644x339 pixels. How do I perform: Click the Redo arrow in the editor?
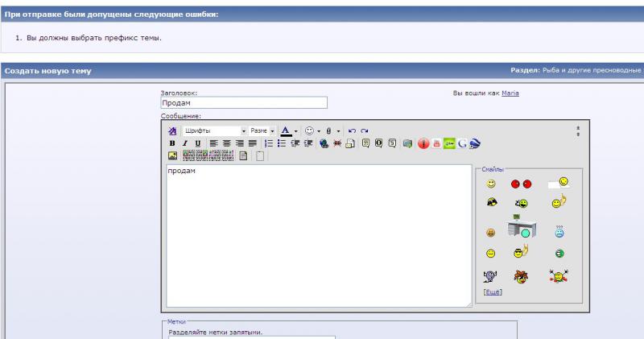pos(365,130)
